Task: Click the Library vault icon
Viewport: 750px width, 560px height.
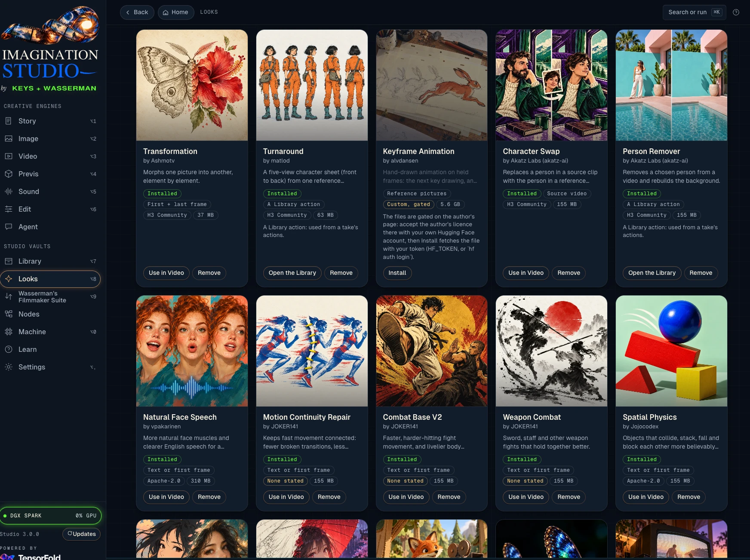Action: pyautogui.click(x=9, y=261)
